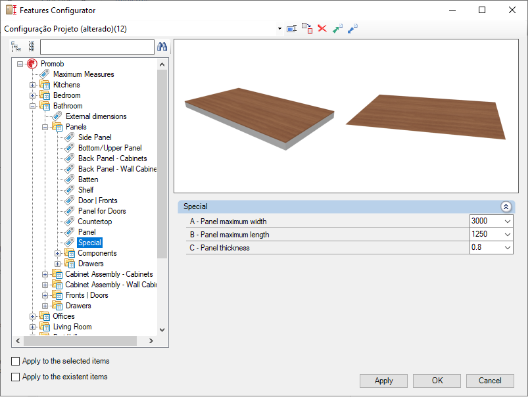532x403 pixels.
Task: Click the expand tree icon above list
Action: [x=16, y=47]
